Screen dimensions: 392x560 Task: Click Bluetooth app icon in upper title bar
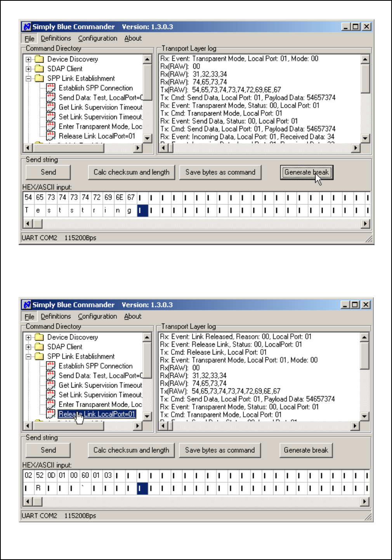coord(27,26)
